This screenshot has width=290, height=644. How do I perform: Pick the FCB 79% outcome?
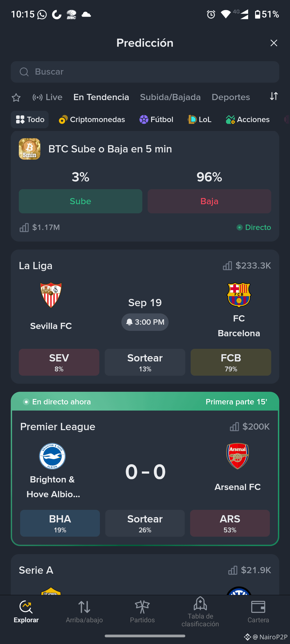[x=231, y=362]
